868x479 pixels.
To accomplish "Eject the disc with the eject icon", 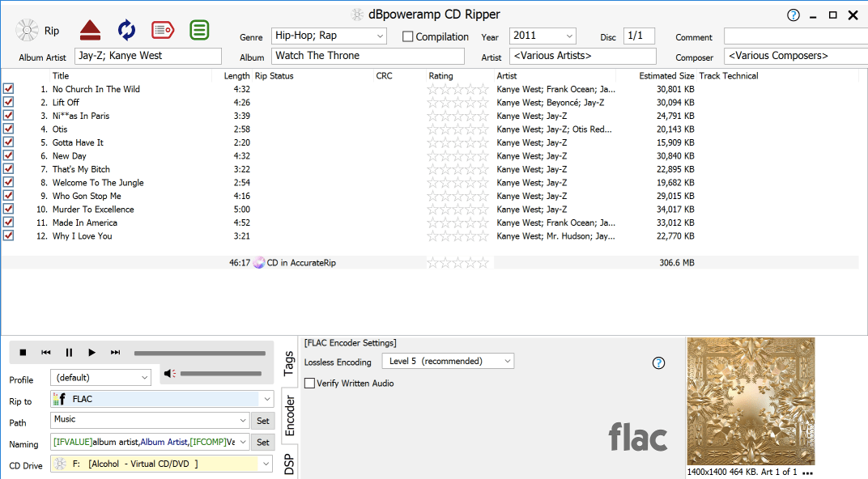I will 90,29.
